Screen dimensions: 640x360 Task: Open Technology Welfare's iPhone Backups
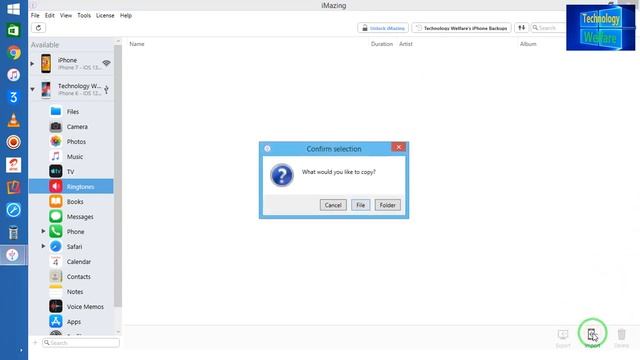pyautogui.click(x=461, y=28)
